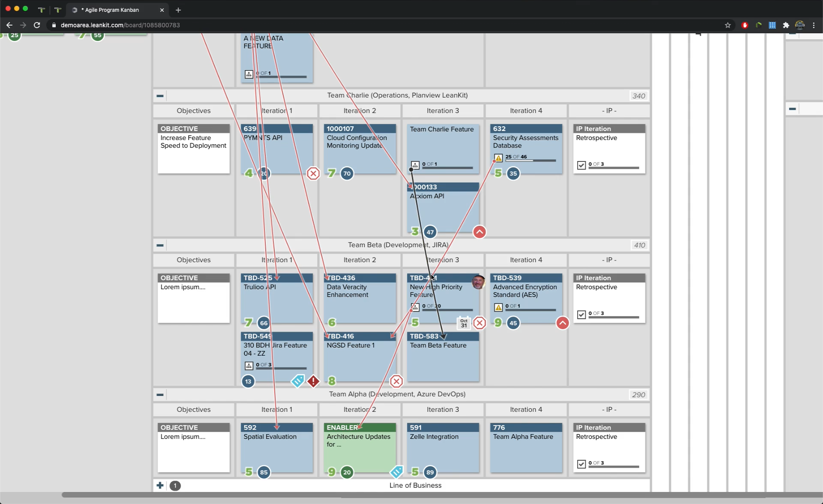Click the Team Charlie Objectives column header
Image resolution: width=823 pixels, height=504 pixels.
pos(193,111)
